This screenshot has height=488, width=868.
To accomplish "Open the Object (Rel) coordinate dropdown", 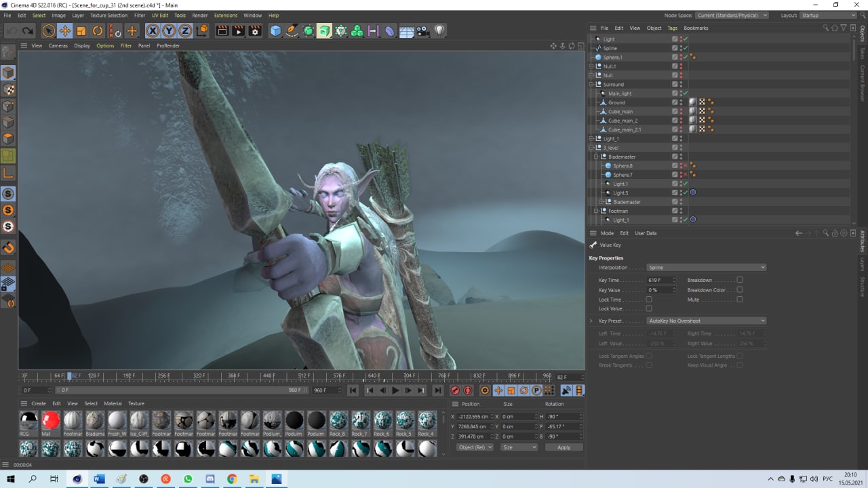I will tap(475, 447).
